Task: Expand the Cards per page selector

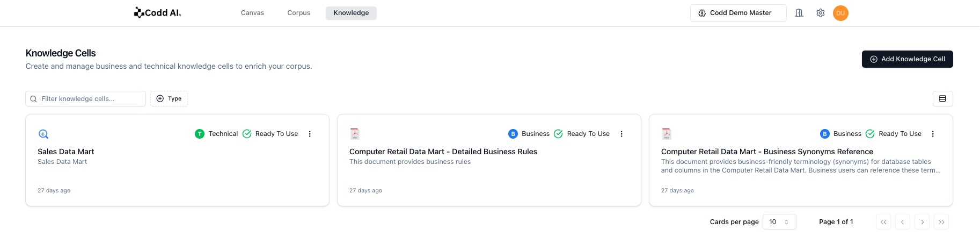Action: pyautogui.click(x=779, y=222)
